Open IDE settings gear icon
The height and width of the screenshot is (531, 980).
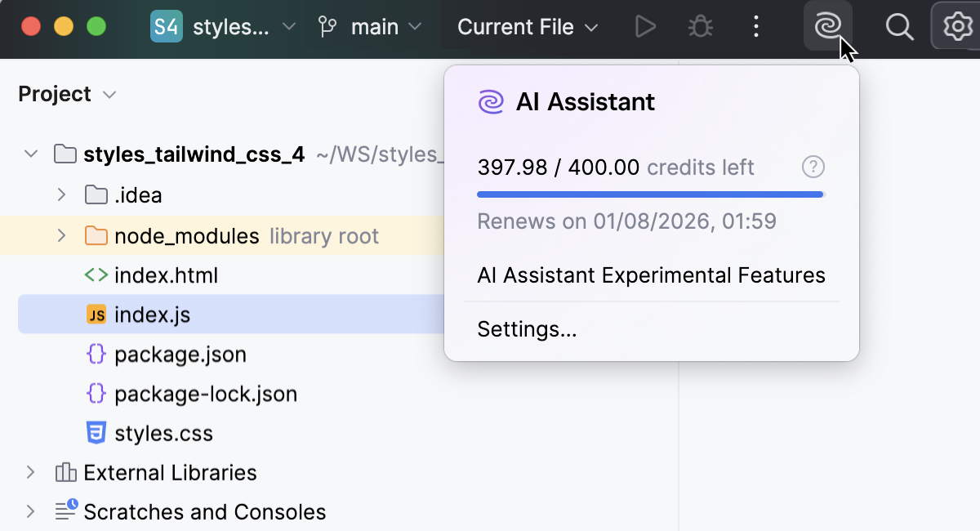[x=956, y=27]
